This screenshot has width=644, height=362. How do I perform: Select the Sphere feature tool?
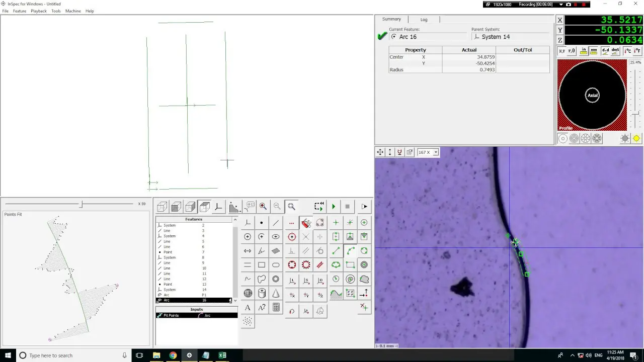pos(248,293)
